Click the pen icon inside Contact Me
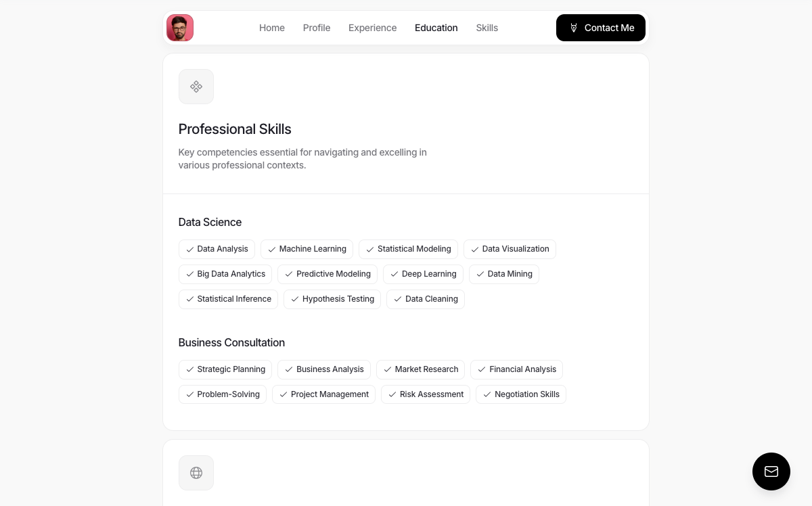Screen dimensions: 812x506 [x=574, y=28]
